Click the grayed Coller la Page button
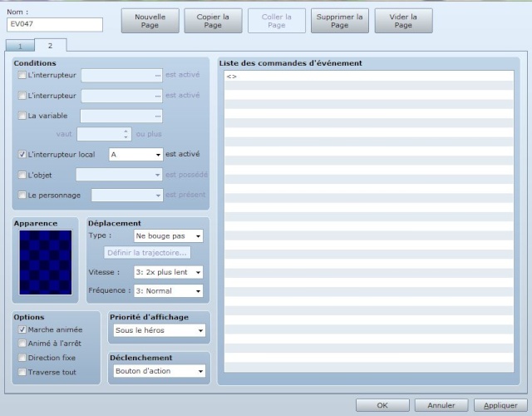Viewport: 532px width, 416px height. [x=277, y=21]
